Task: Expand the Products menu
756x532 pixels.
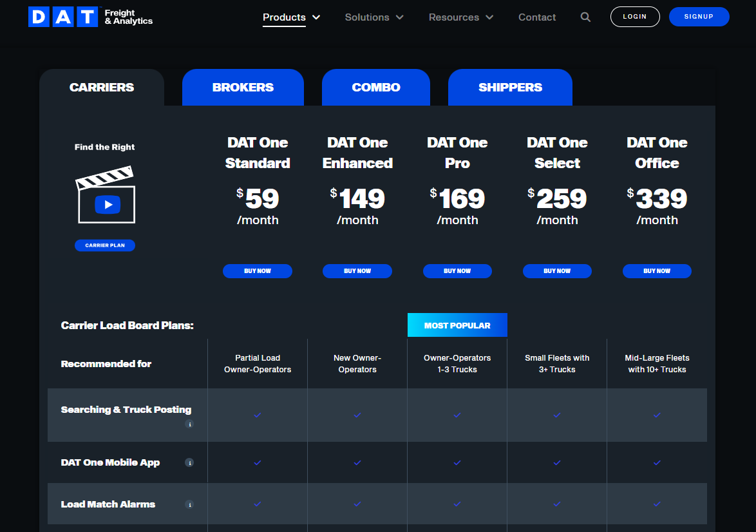Action: pos(291,17)
